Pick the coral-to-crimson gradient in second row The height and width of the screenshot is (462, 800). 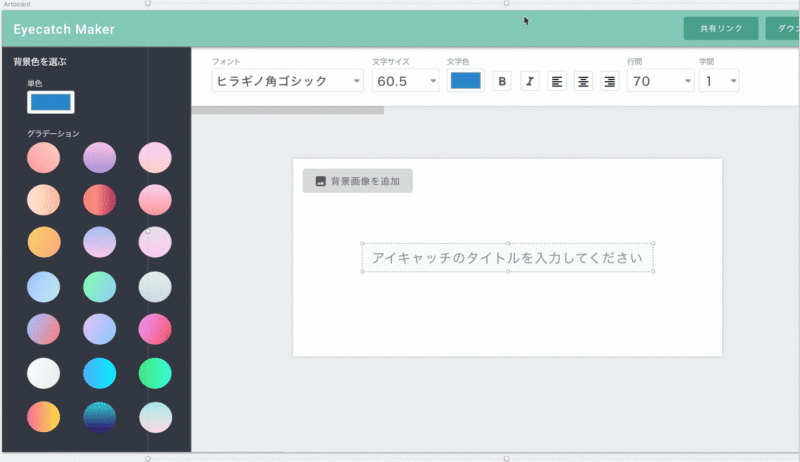point(99,199)
